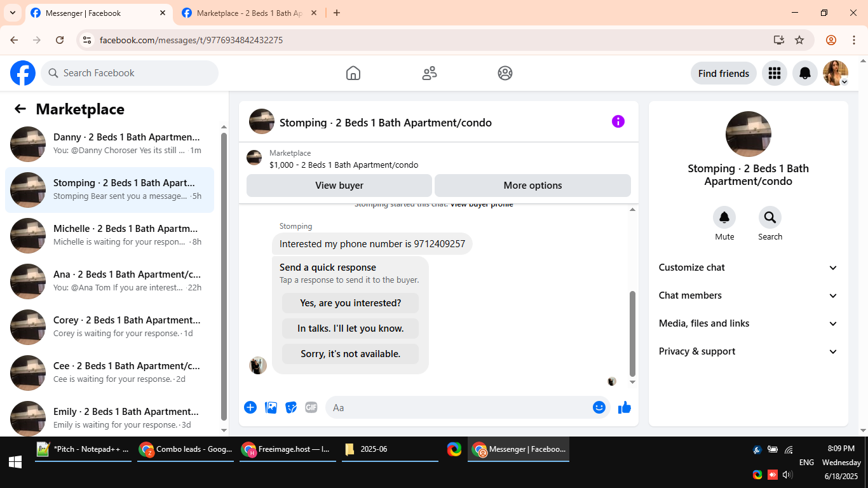Expand Privacy & support section

(x=749, y=351)
